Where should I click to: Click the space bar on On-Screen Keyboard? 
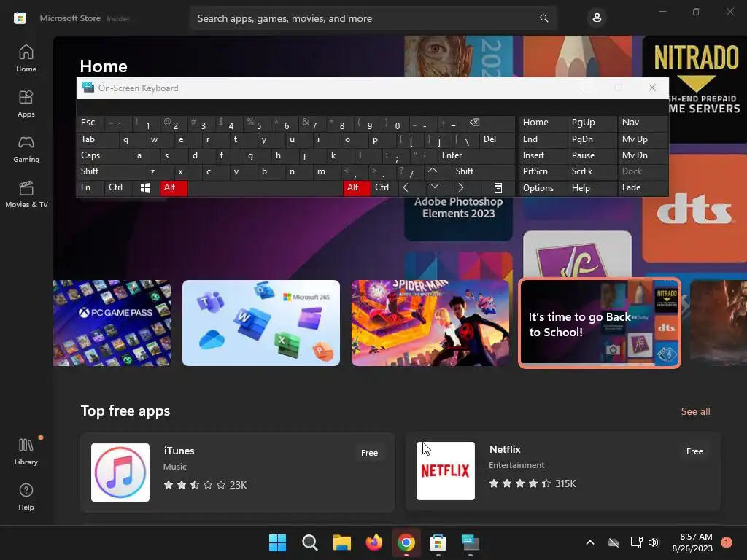266,187
